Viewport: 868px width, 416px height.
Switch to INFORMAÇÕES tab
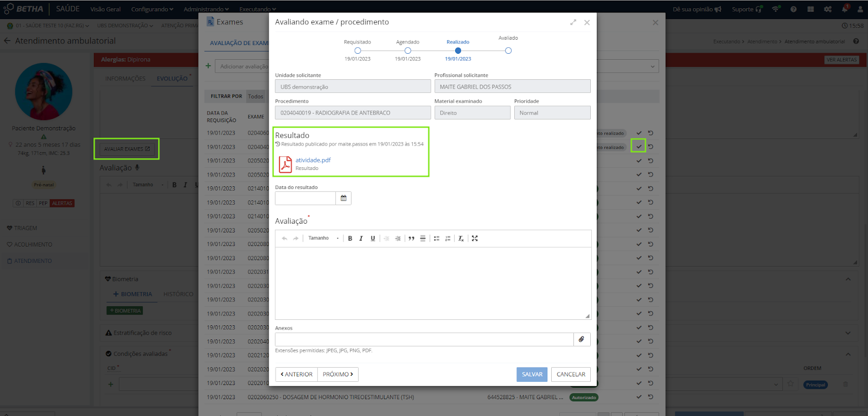point(125,79)
